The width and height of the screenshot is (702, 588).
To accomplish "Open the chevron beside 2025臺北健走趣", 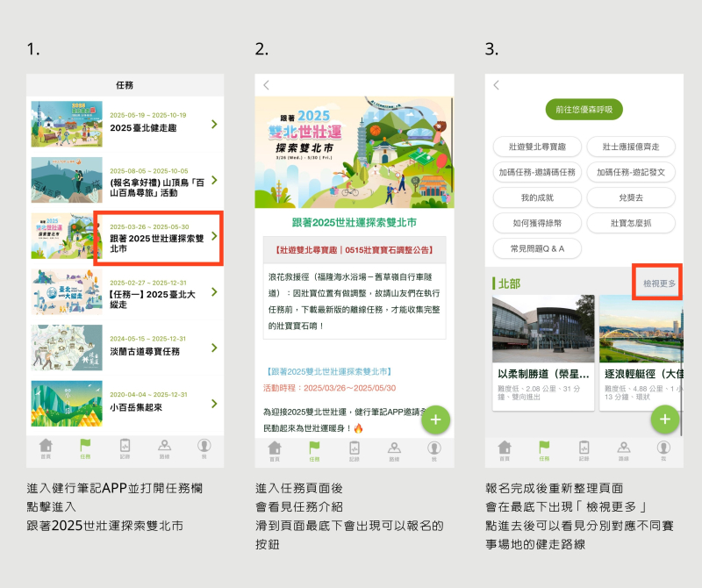I will point(214,124).
